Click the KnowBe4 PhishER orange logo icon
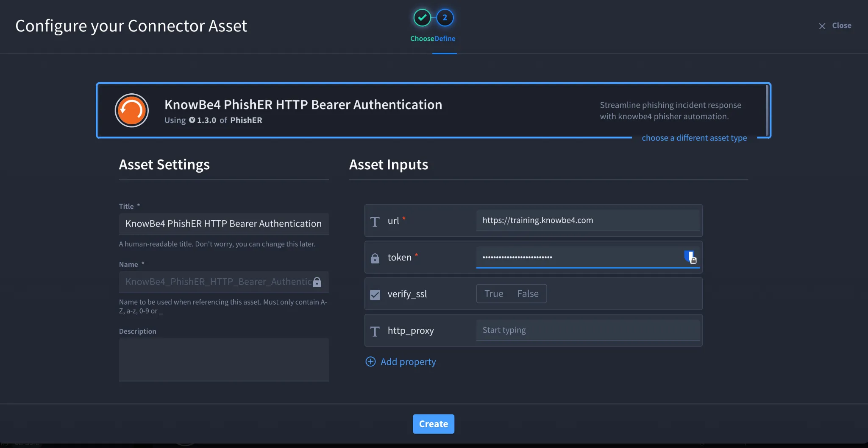The width and height of the screenshot is (868, 448). coord(132,110)
